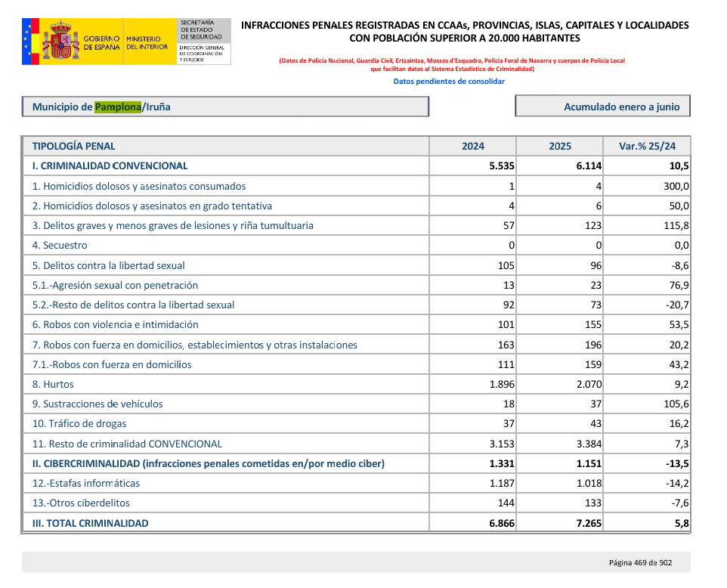
Task: Click the Gobierno de España coat of arms logo
Action: click(x=60, y=41)
